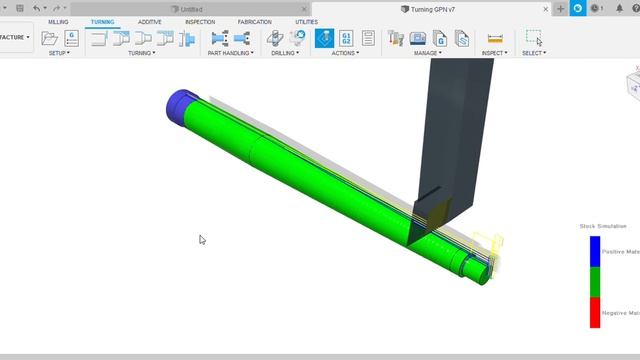640x360 pixels.
Task: Expand the ACTIONS dropdown
Action: coord(345,53)
